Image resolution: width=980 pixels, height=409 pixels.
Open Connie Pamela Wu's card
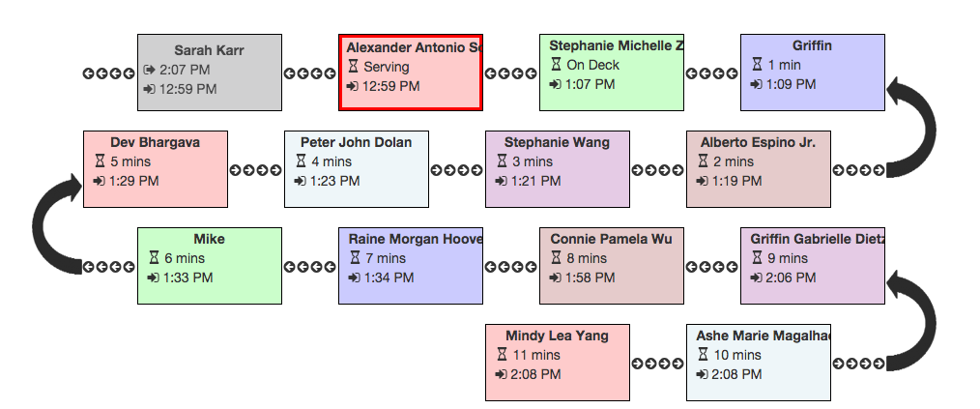click(x=612, y=266)
